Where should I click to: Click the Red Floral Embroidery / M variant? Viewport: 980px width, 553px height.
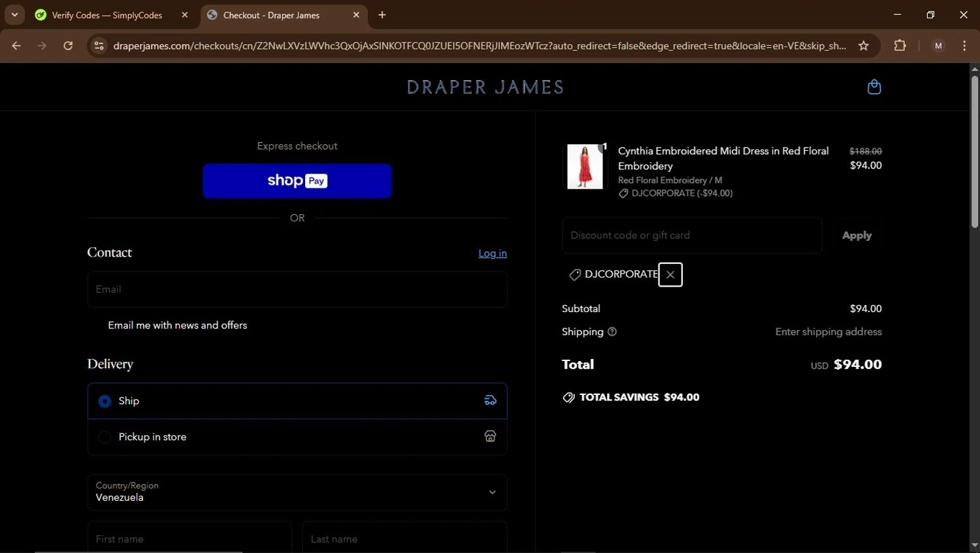coord(670,180)
